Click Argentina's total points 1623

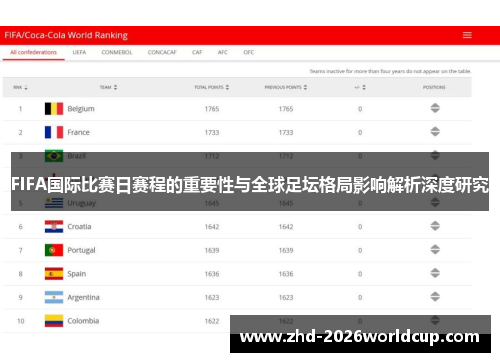[x=212, y=298]
